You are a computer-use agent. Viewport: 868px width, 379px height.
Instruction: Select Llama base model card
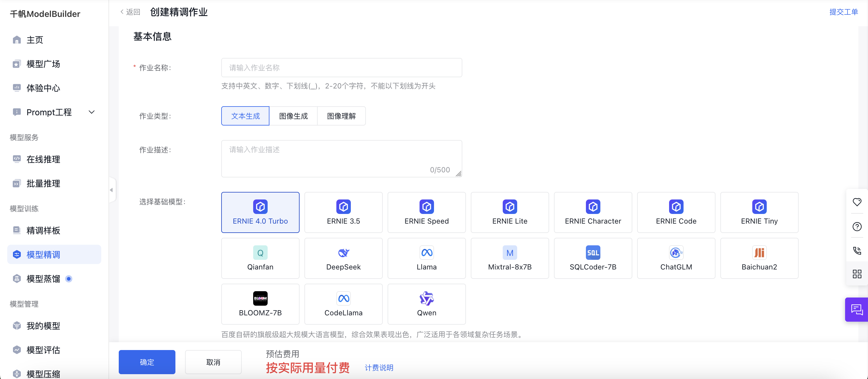click(426, 258)
